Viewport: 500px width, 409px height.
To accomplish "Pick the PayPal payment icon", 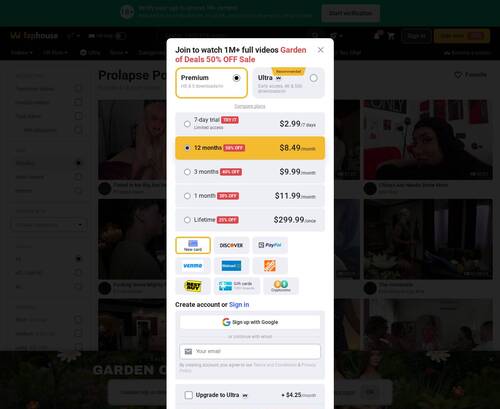I will click(270, 245).
